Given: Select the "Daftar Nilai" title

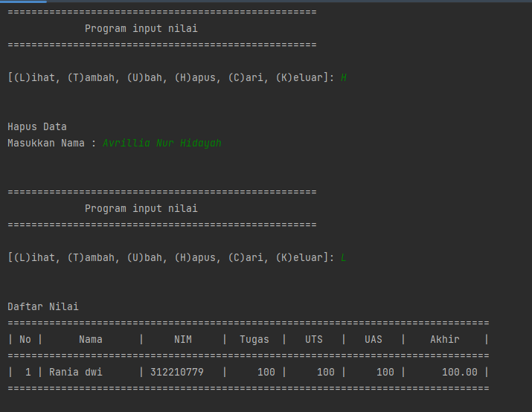Looking at the screenshot, I should click(x=43, y=306).
